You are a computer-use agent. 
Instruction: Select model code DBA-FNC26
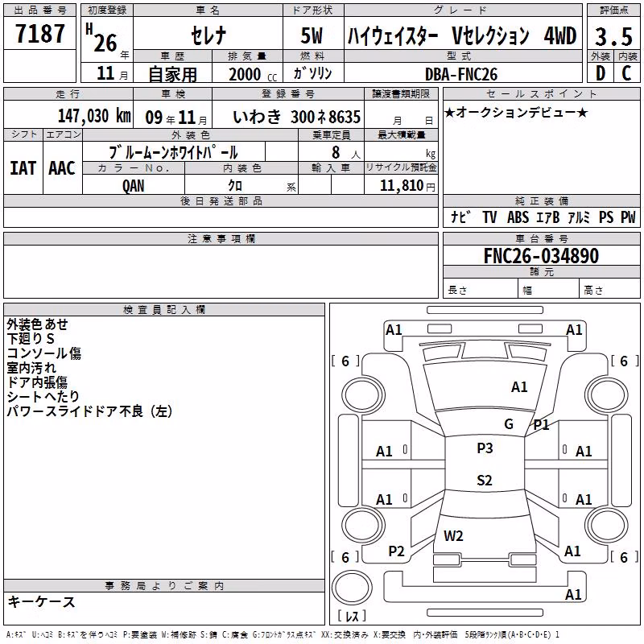coord(461,74)
